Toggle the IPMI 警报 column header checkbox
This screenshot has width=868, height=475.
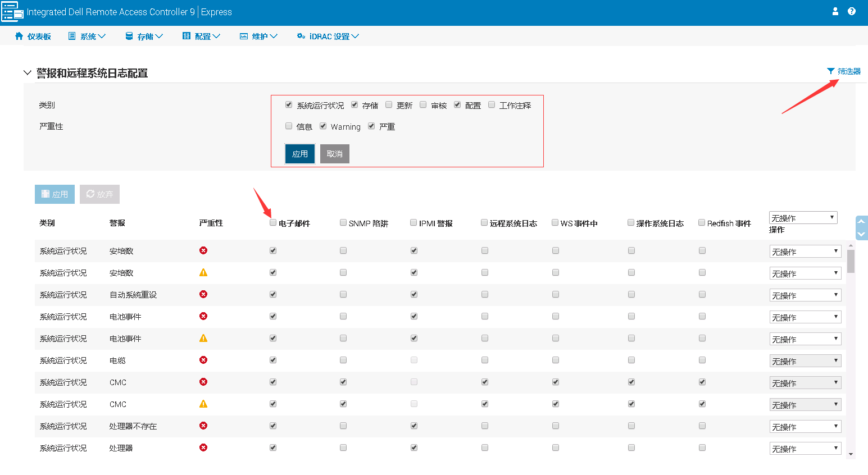point(413,222)
